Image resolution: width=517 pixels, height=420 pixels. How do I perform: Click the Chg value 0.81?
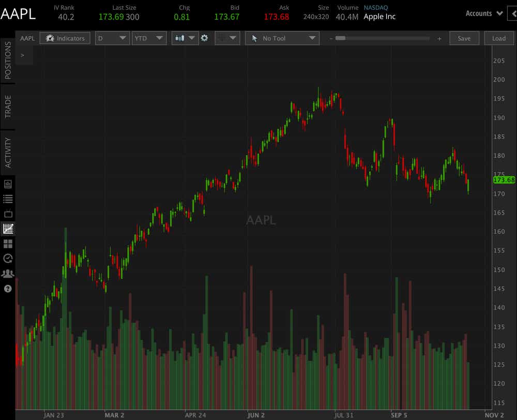pos(181,17)
